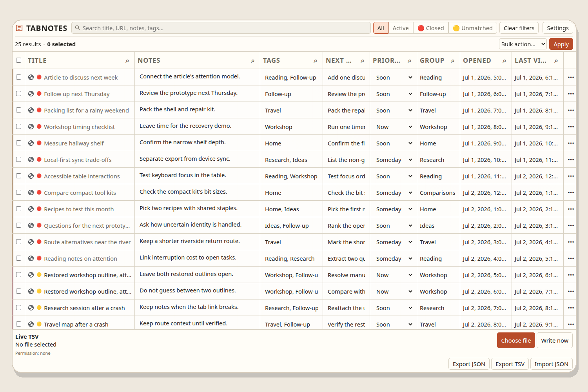Check the Follow up next Thursday row
Image resolution: width=588 pixels, height=392 pixels.
(x=18, y=94)
